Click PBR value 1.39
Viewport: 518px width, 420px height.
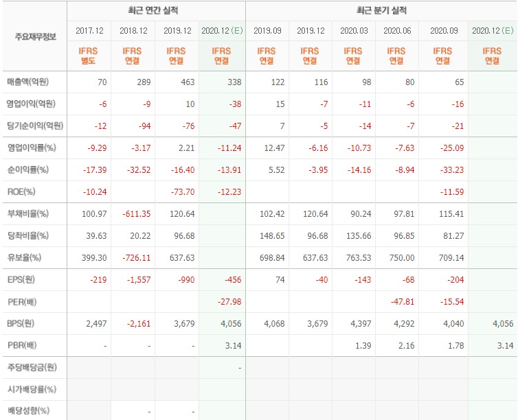pyautogui.click(x=363, y=346)
